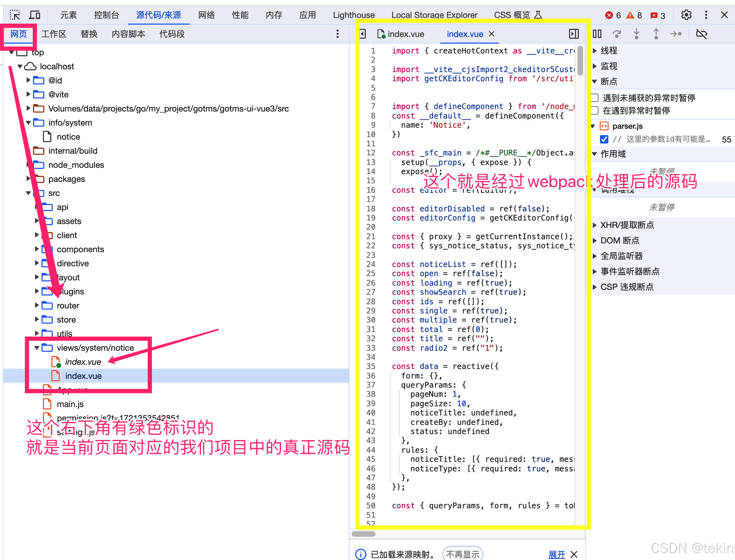Pause script execution button
This screenshot has height=560, width=735.
point(597,34)
